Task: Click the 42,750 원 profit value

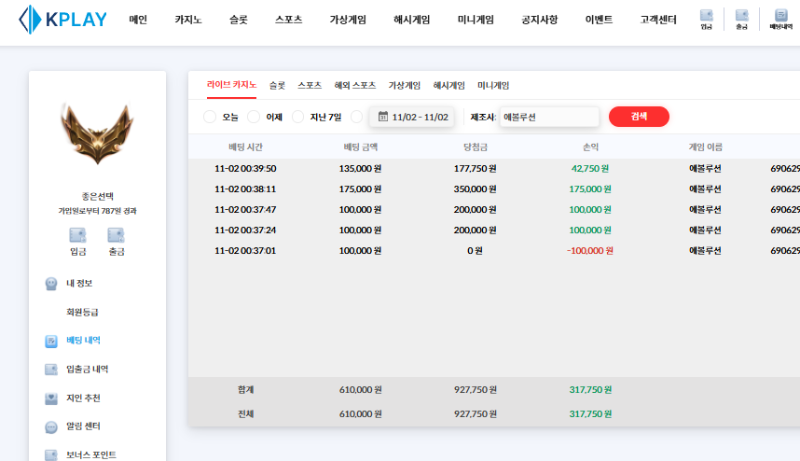Action: 590,168
